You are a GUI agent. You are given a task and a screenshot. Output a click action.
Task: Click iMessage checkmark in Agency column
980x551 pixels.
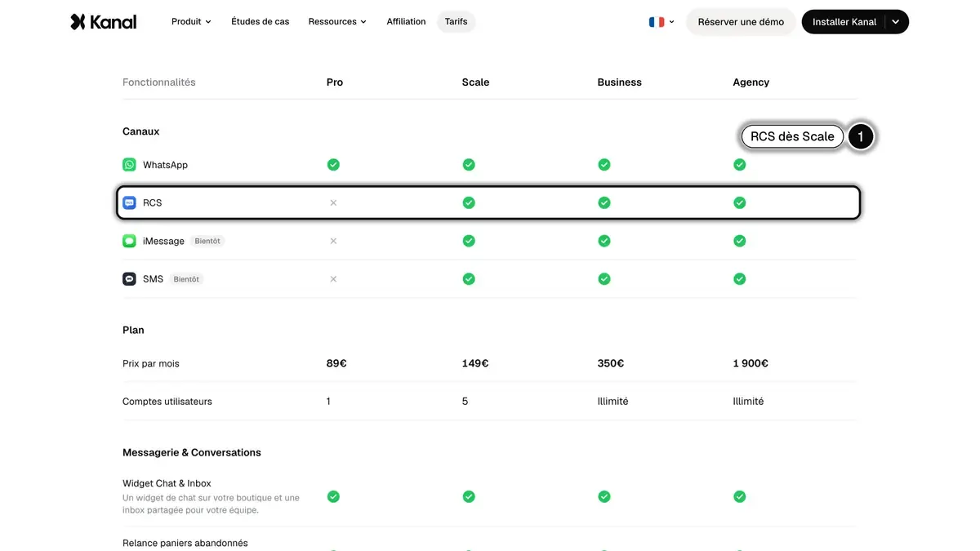pos(740,241)
